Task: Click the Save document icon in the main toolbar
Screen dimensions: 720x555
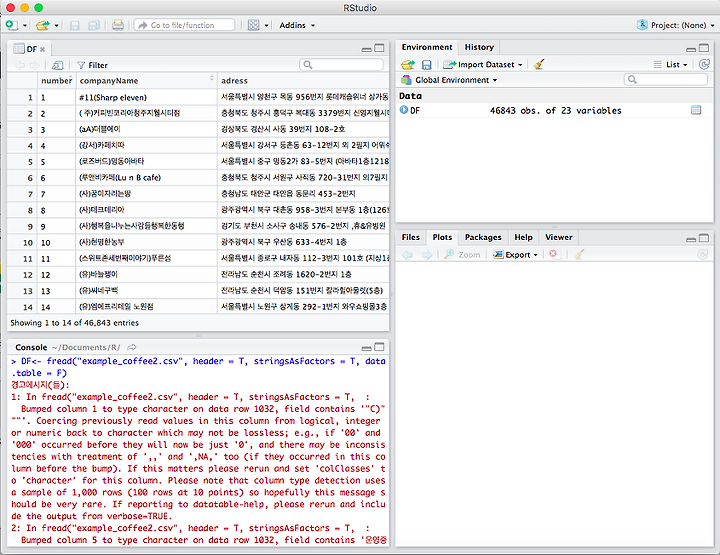Action: pos(74,25)
